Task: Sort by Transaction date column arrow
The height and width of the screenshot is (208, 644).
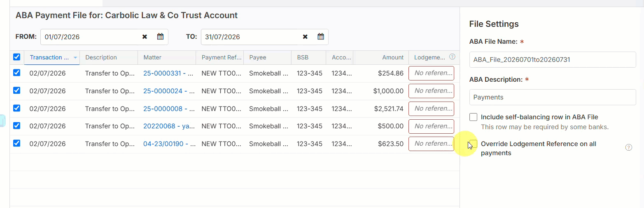Action: click(x=75, y=58)
